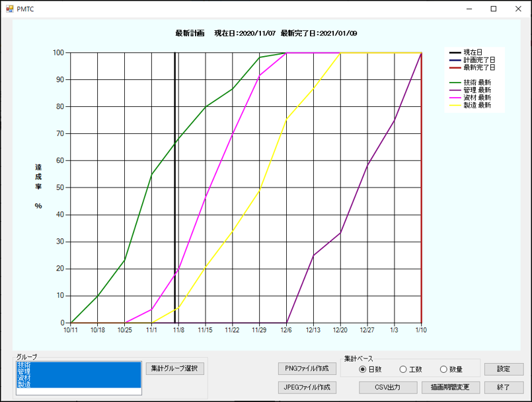Select 管理 in the group list

pyautogui.click(x=79, y=372)
